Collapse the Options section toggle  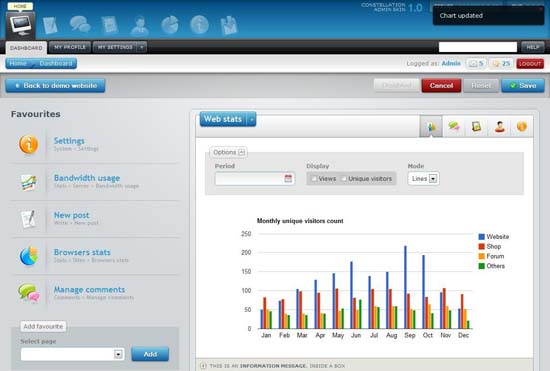(x=241, y=152)
